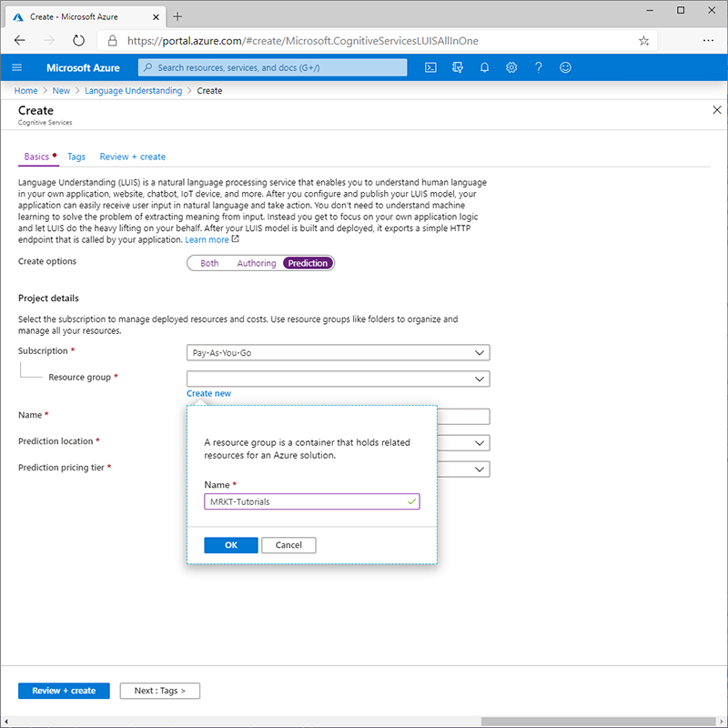Open a new browser tab

tap(177, 16)
